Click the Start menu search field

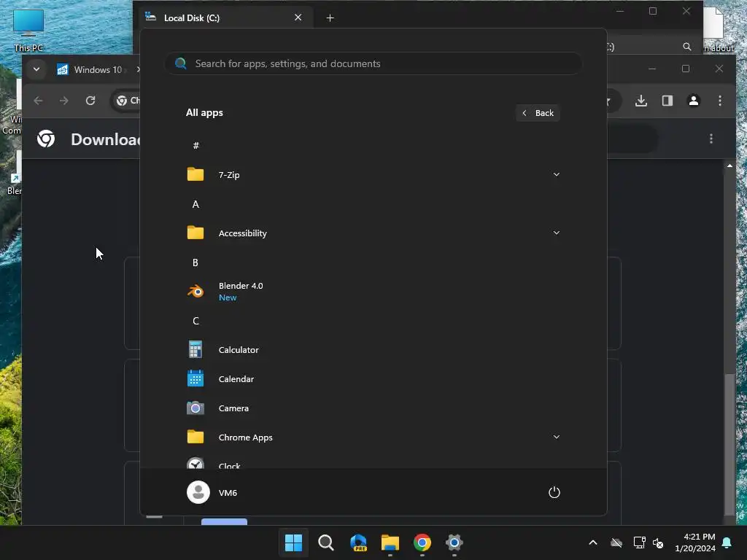click(373, 63)
